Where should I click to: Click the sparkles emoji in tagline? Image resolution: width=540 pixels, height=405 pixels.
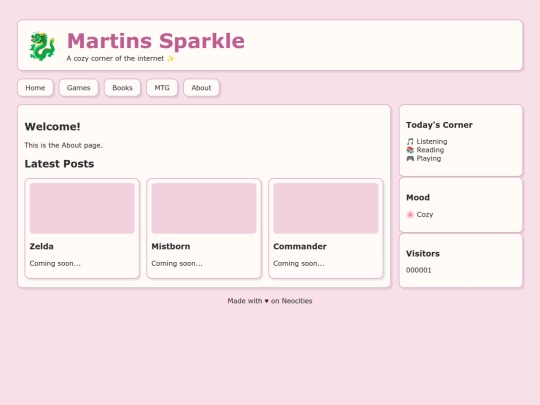(170, 59)
